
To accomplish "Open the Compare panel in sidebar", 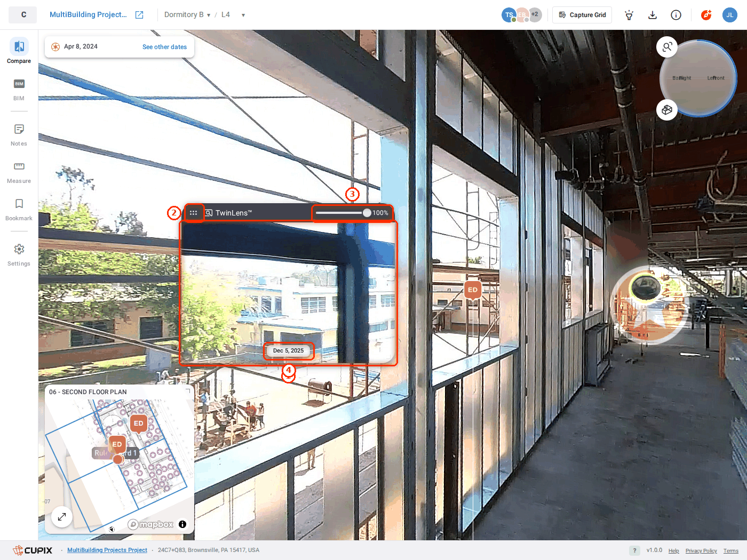I will tap(19, 51).
